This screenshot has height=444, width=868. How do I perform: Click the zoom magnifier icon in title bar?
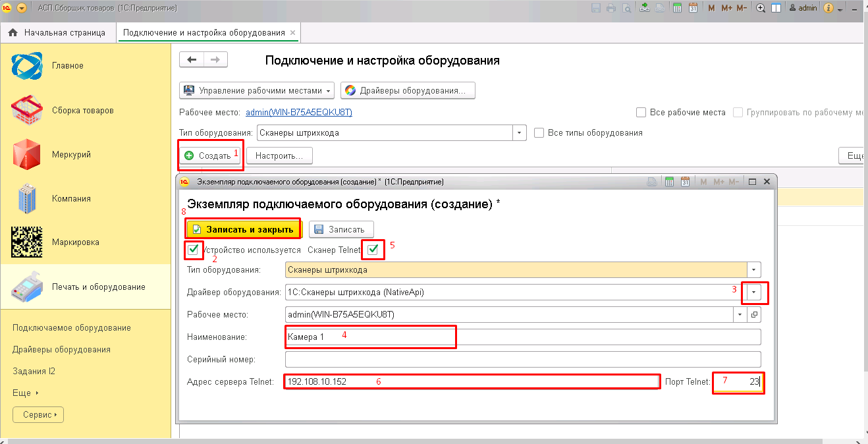(761, 8)
